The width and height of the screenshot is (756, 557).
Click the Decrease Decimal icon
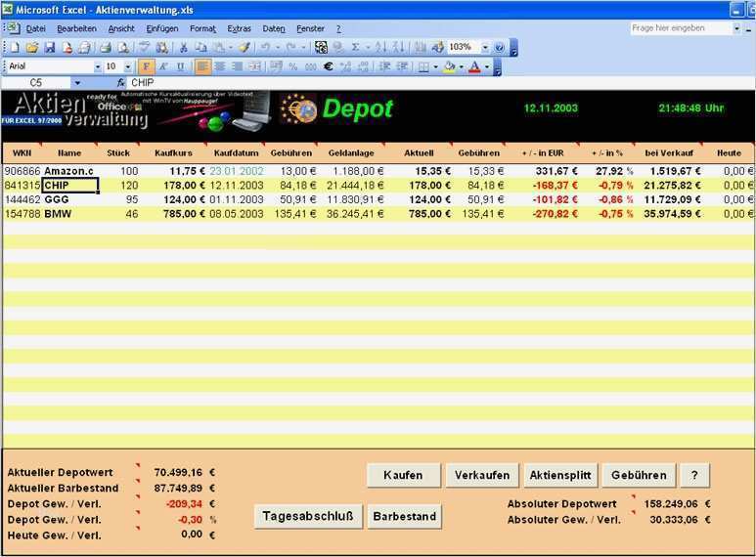(x=363, y=66)
